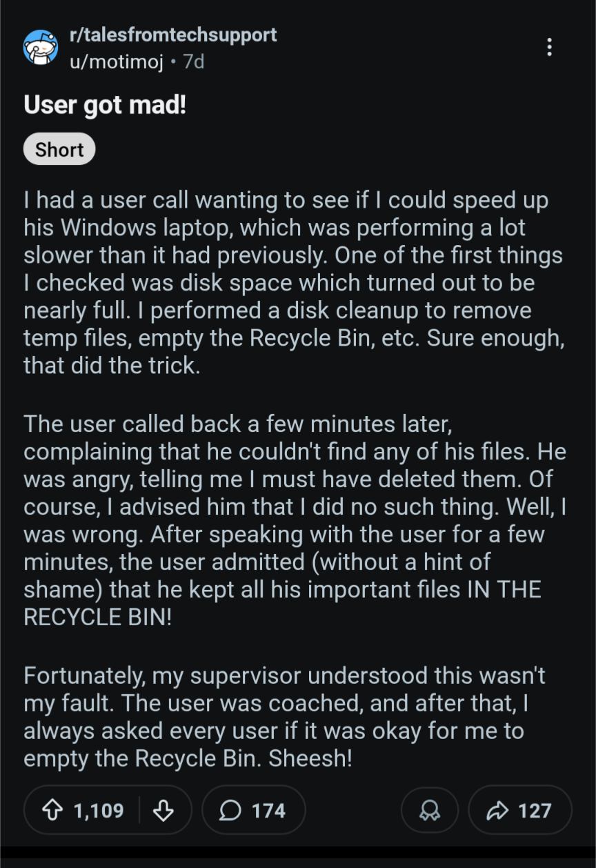Select the "Short" flair tag
Viewport: 596px width, 868px height.
pyautogui.click(x=59, y=149)
